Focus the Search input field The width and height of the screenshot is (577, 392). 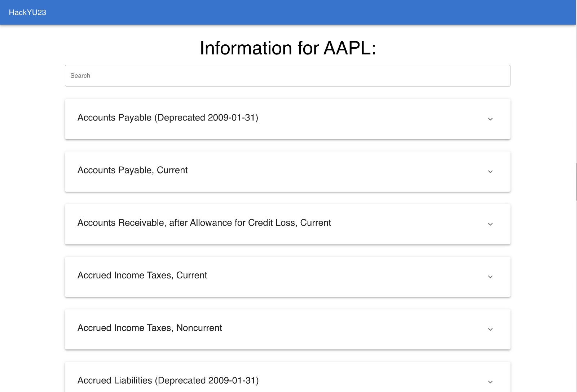click(x=287, y=76)
